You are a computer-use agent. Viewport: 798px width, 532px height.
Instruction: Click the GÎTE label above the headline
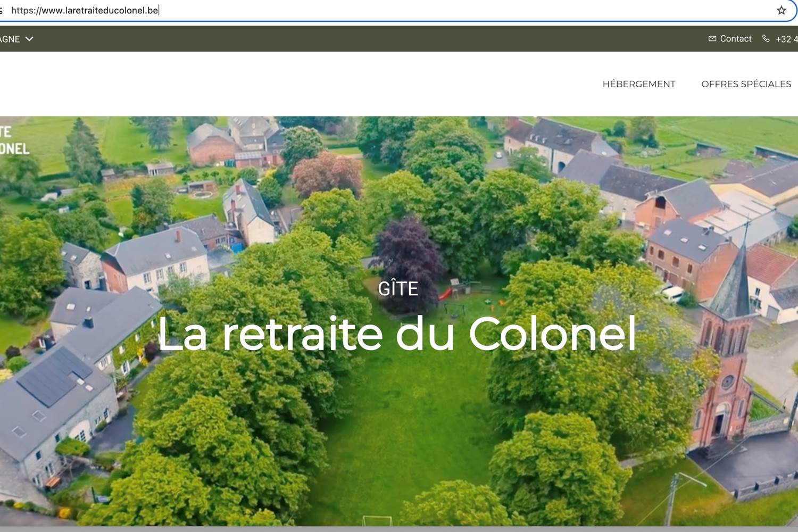point(398,288)
